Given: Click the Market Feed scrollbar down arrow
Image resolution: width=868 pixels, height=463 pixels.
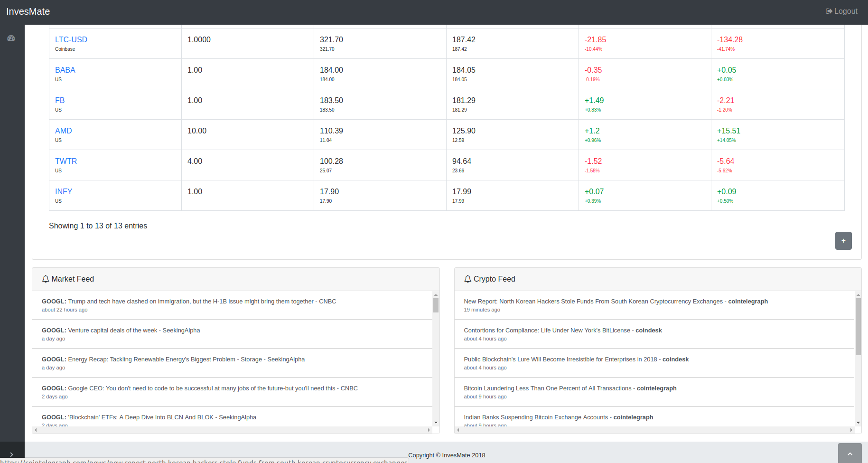Looking at the screenshot, I should [x=436, y=423].
